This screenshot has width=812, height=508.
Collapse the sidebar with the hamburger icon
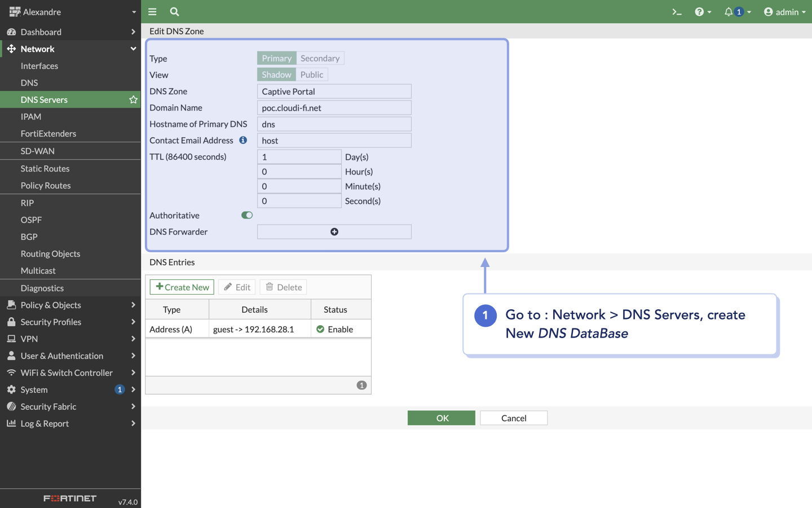[152, 11]
